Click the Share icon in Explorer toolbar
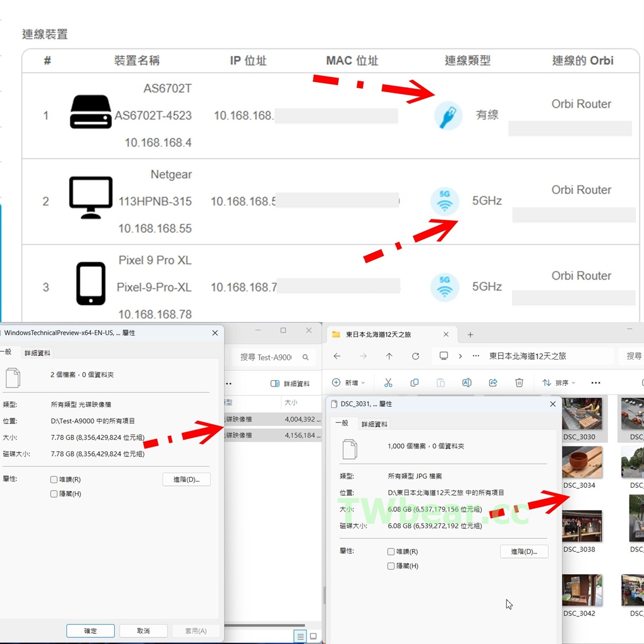 pyautogui.click(x=493, y=383)
